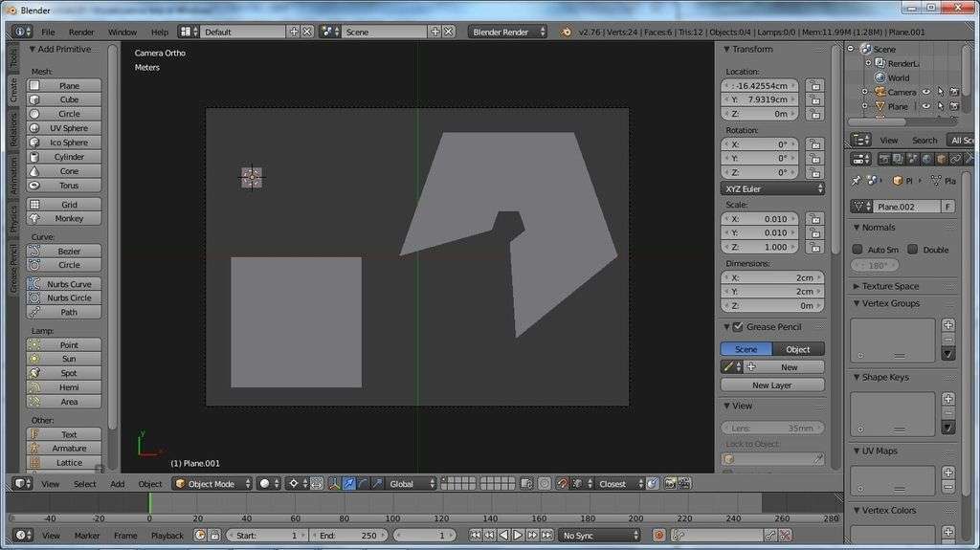The width and height of the screenshot is (980, 550).
Task: Enable the Auto Smooth checkbox
Action: click(857, 250)
